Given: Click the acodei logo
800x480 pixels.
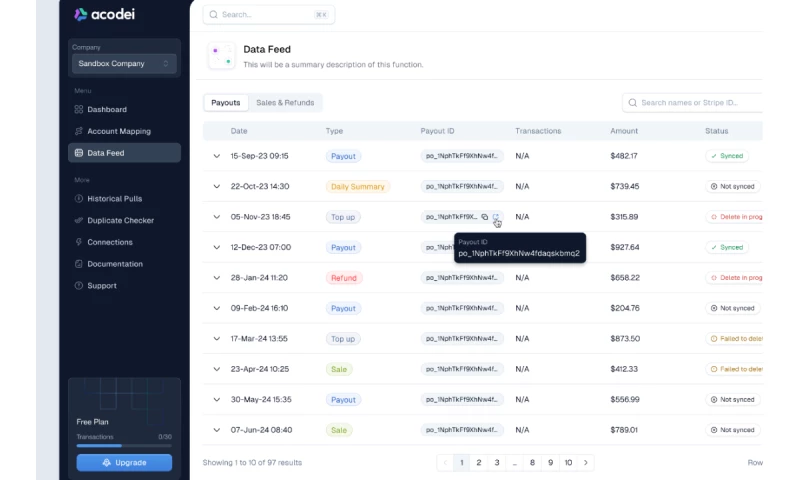Looking at the screenshot, I should [107, 15].
